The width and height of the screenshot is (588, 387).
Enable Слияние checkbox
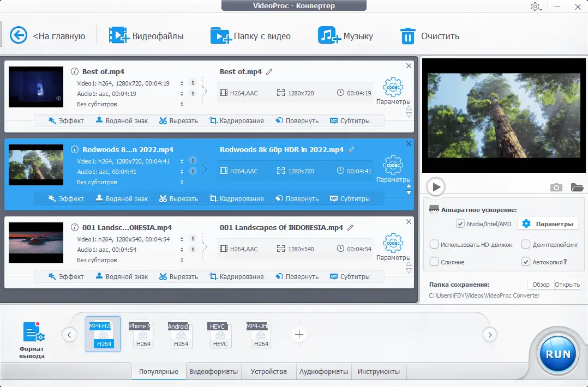click(x=434, y=262)
